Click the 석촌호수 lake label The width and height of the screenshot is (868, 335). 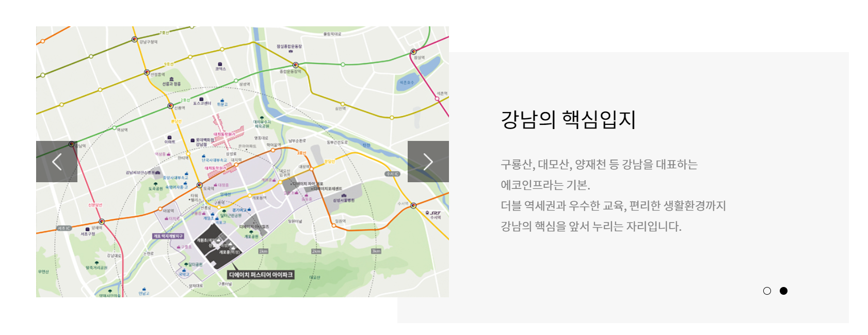(407, 83)
